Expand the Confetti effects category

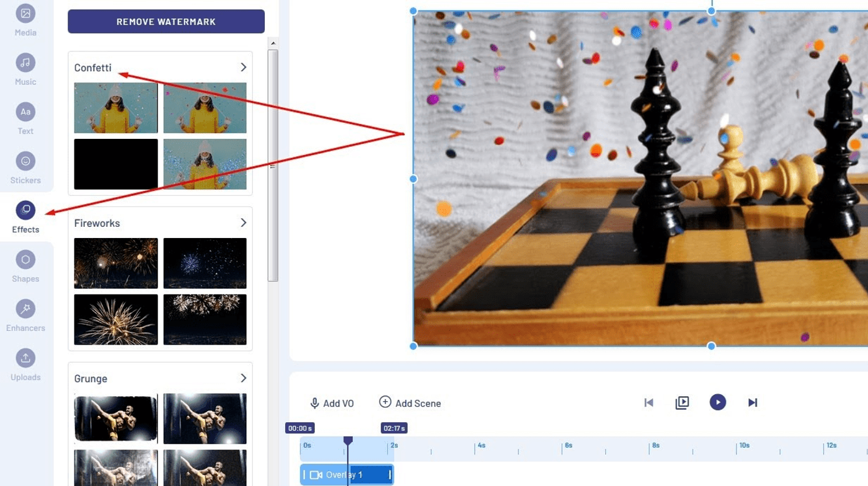[x=243, y=67]
